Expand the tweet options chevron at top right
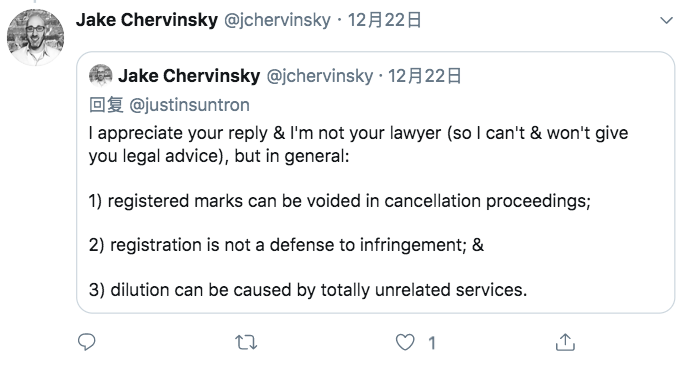Screen dimensions: 683x365 (666, 20)
